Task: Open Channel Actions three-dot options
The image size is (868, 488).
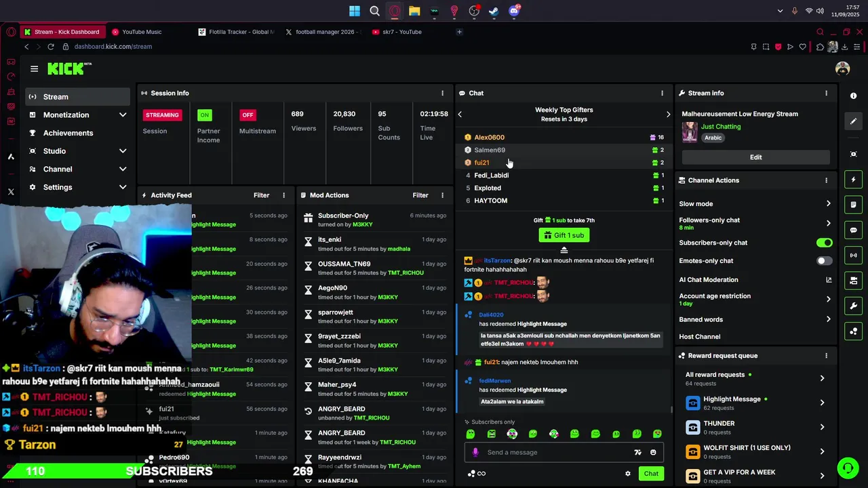Action: 826,180
